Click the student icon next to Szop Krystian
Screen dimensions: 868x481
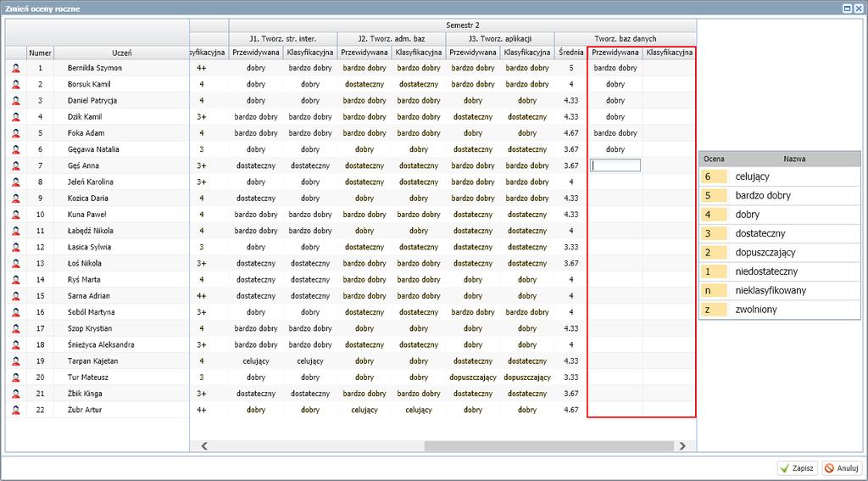15,328
